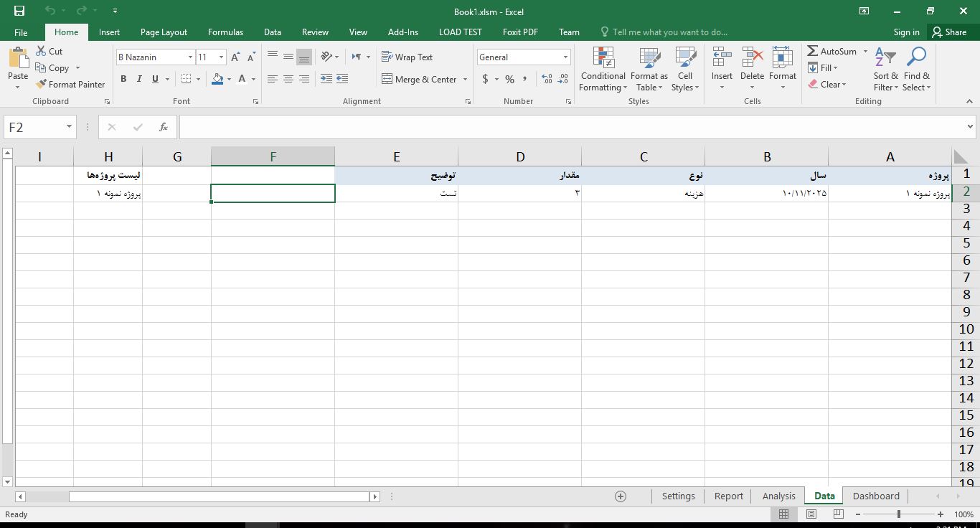The height and width of the screenshot is (528, 980).
Task: Toggle Italic formatting
Action: pyautogui.click(x=139, y=79)
